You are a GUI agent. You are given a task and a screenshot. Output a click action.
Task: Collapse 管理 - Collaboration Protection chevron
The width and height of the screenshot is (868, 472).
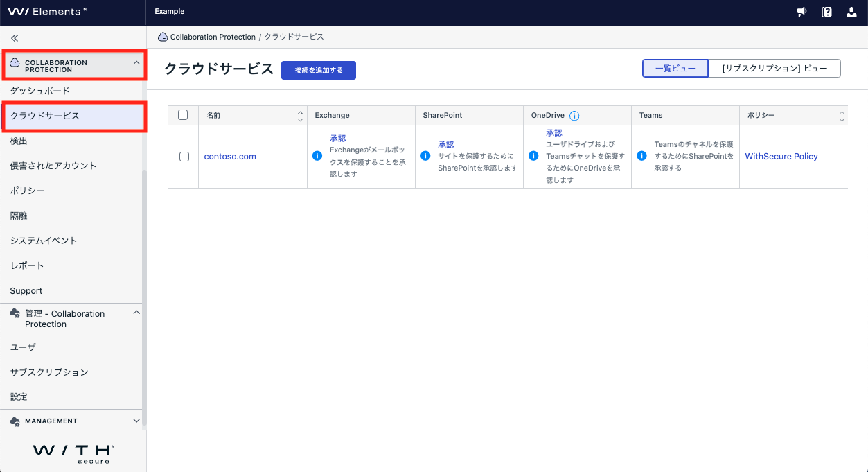point(136,313)
